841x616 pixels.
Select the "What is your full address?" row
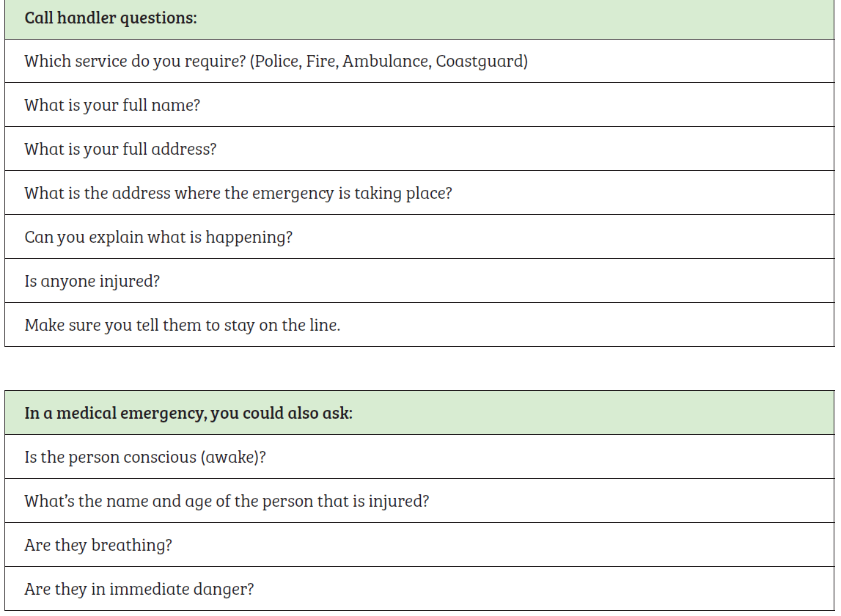(x=120, y=149)
